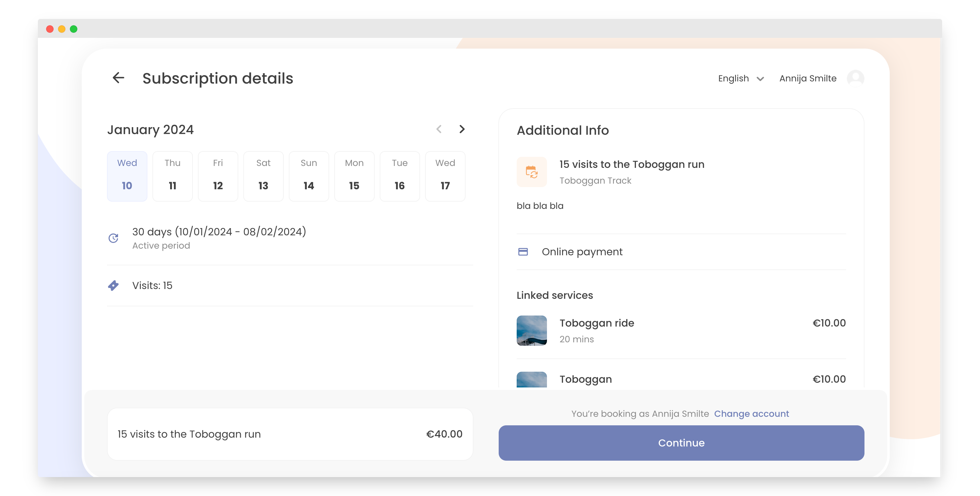The width and height of the screenshot is (980, 496).
Task: Choose Sat 13 in calendar
Action: (x=263, y=176)
